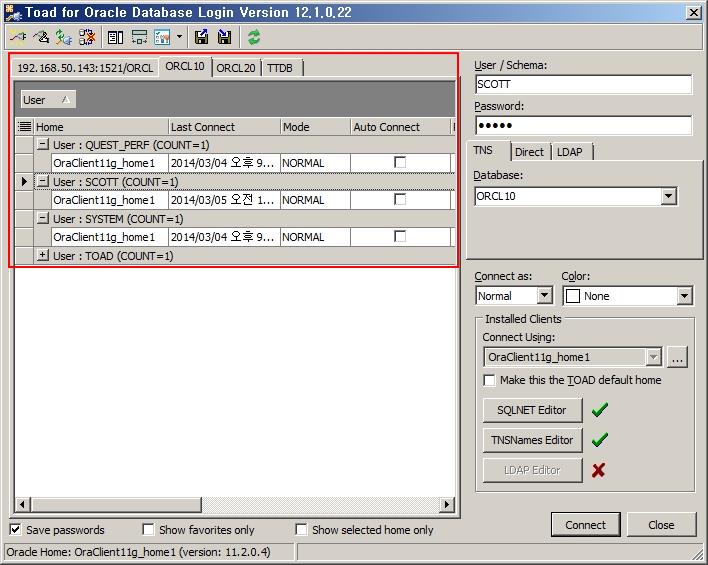The image size is (708, 565).
Task: Click the import connections disk icon
Action: pyautogui.click(x=224, y=37)
